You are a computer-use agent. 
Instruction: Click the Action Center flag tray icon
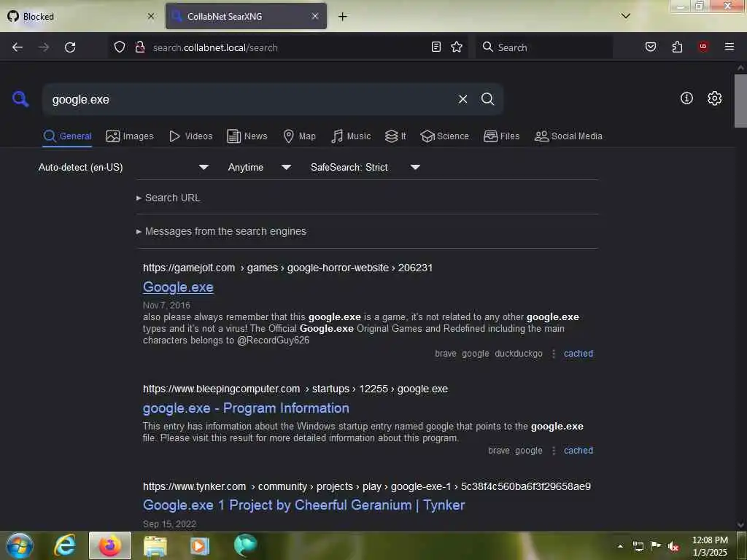tap(656, 546)
